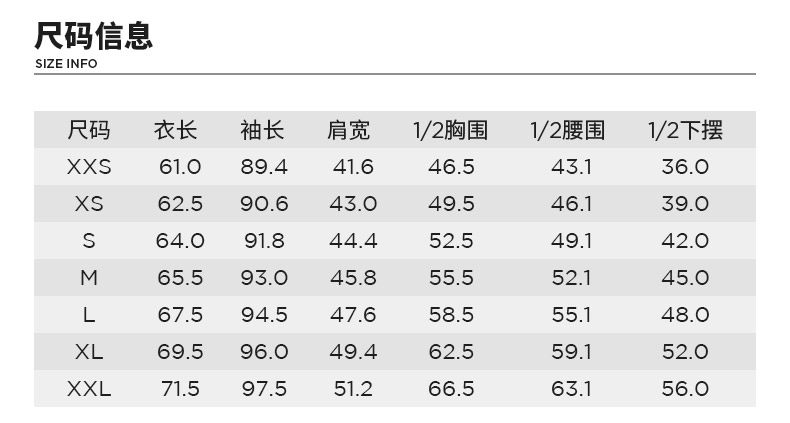
Task: Select the 衣长 column header
Action: [176, 130]
